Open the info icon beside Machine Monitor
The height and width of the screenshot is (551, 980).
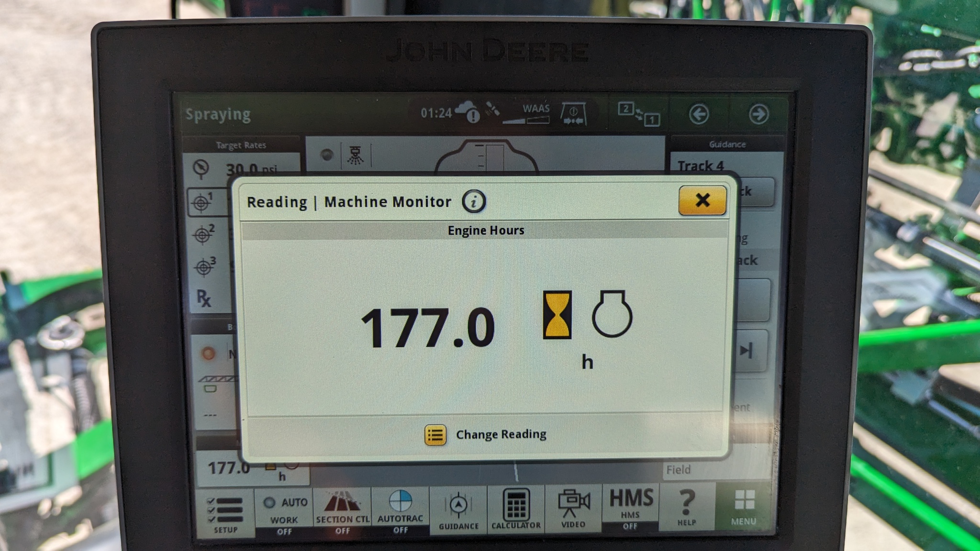[473, 201]
